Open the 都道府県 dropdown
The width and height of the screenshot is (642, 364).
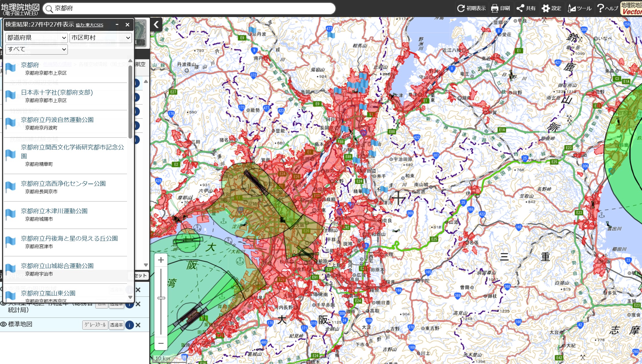pos(37,38)
